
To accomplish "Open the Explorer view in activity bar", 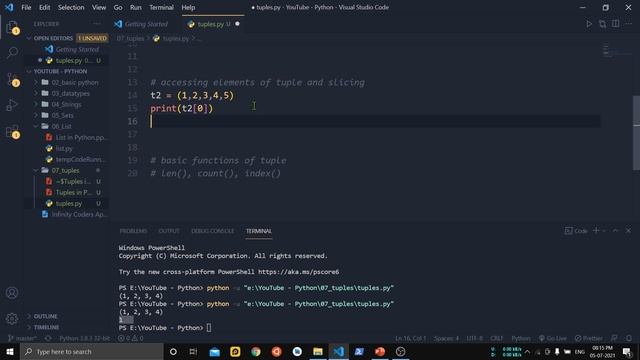I will point(12,27).
